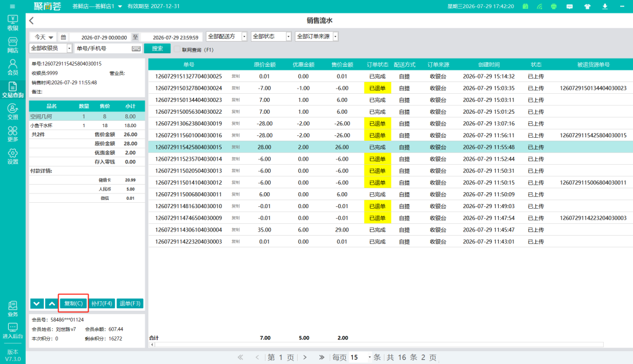Viewport: 633px width, 364px height.
Task: Click the start date field 2026-07-29 00:00:00
Action: [104, 38]
